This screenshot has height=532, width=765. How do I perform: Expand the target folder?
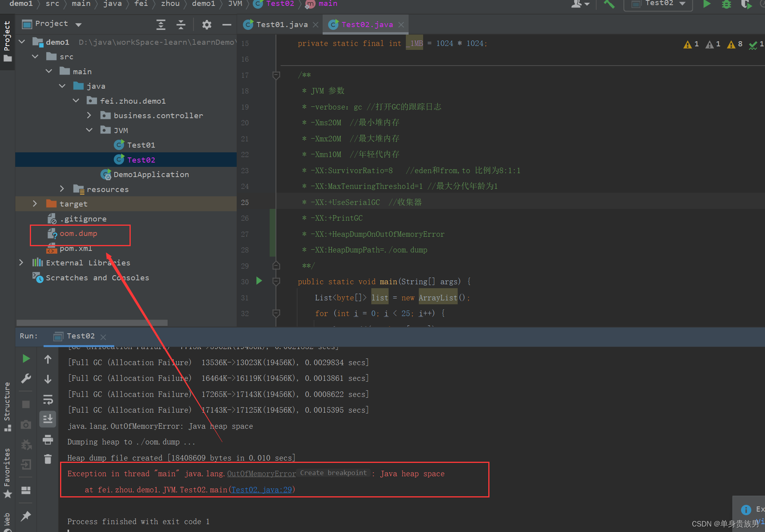[35, 203]
